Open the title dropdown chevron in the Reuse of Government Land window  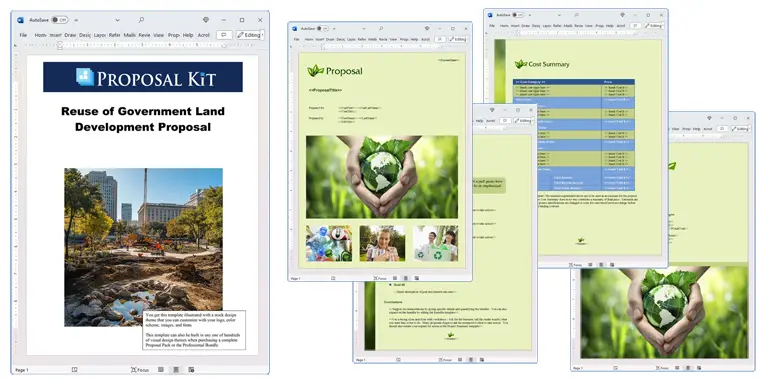pos(117,20)
